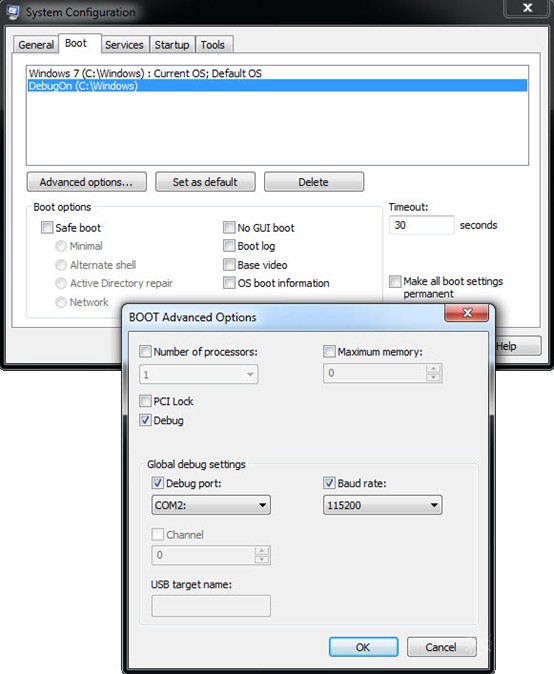
Task: Decrease Channel value with down arrow
Action: click(x=262, y=560)
